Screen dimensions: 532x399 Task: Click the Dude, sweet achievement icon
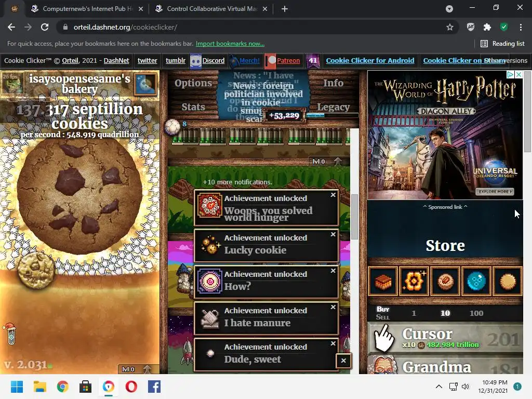pyautogui.click(x=210, y=354)
